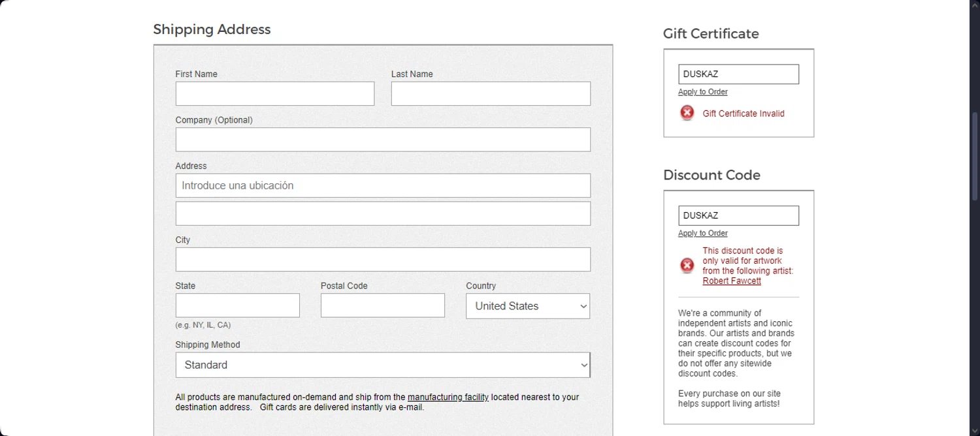Click into the Last Name field
This screenshot has width=980, height=436.
tap(490, 94)
